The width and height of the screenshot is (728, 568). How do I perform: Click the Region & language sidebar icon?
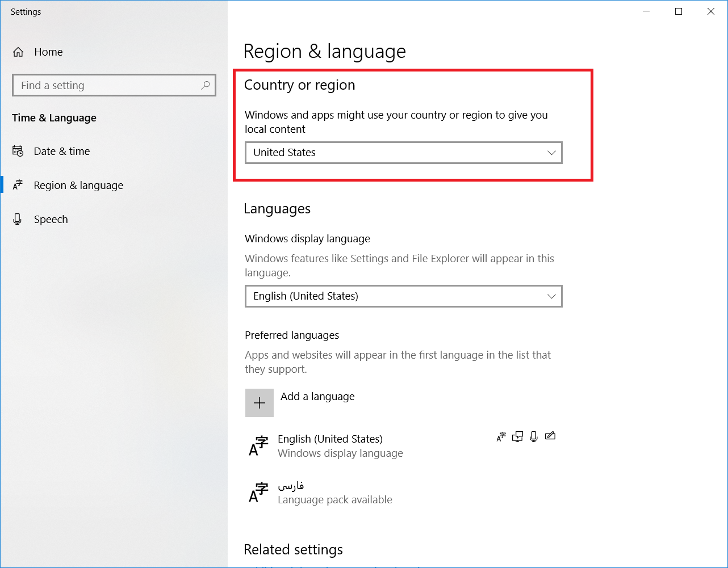tap(18, 185)
